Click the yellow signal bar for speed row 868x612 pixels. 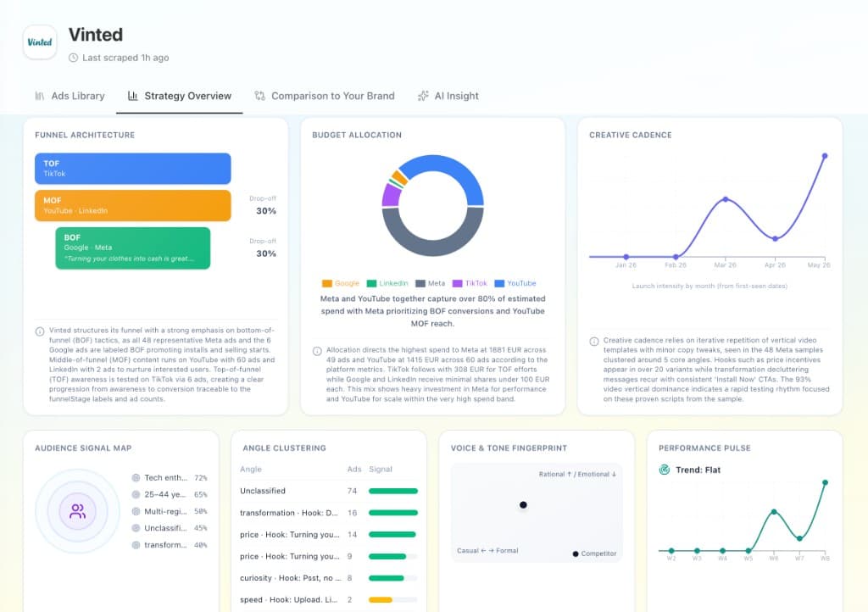coord(381,600)
